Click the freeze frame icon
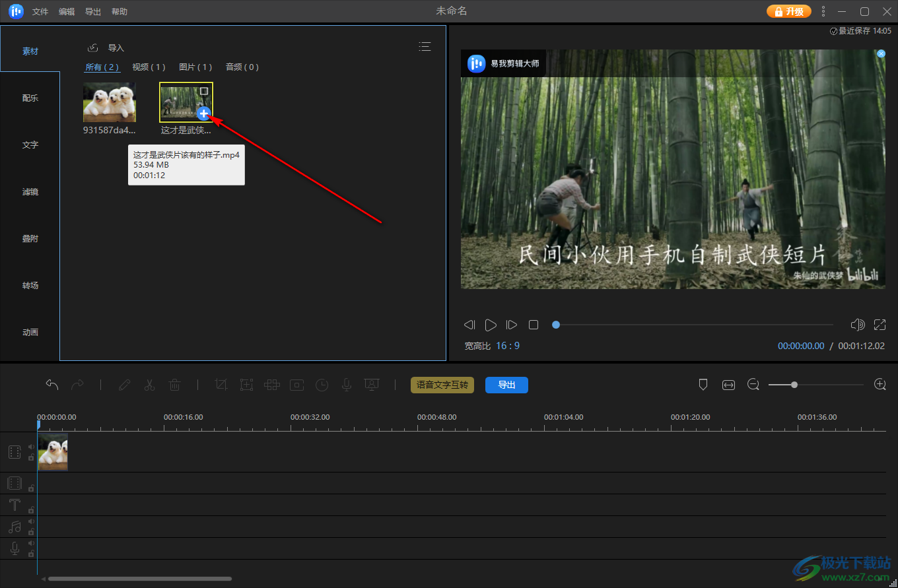Viewport: 898px width, 588px height. [x=296, y=385]
